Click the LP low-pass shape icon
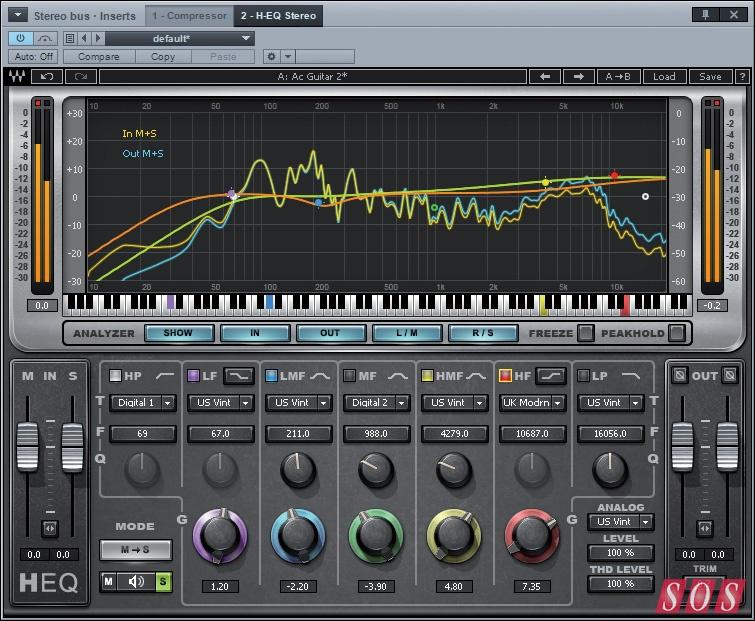Viewport: 755px width, 621px height. 631,375
